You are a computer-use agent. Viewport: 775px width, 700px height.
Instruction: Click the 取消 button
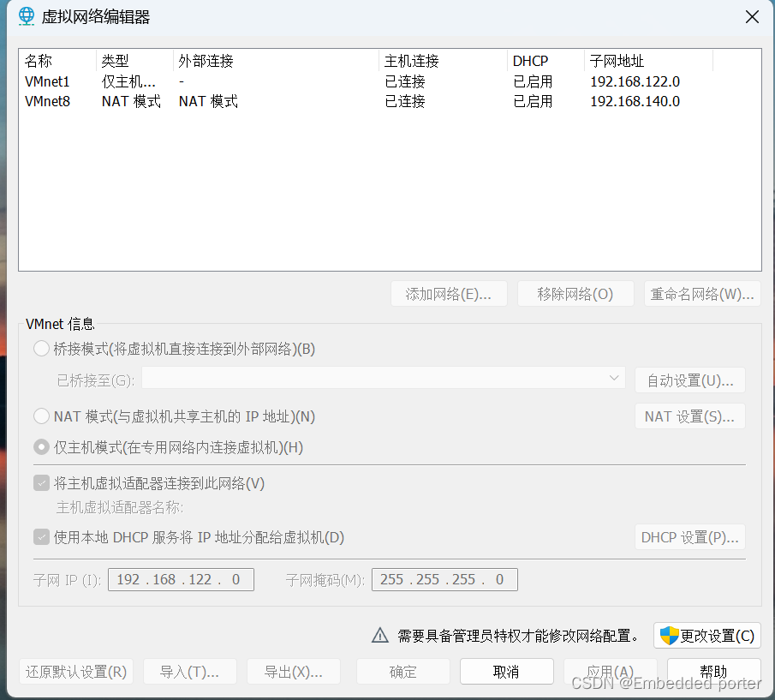507,672
